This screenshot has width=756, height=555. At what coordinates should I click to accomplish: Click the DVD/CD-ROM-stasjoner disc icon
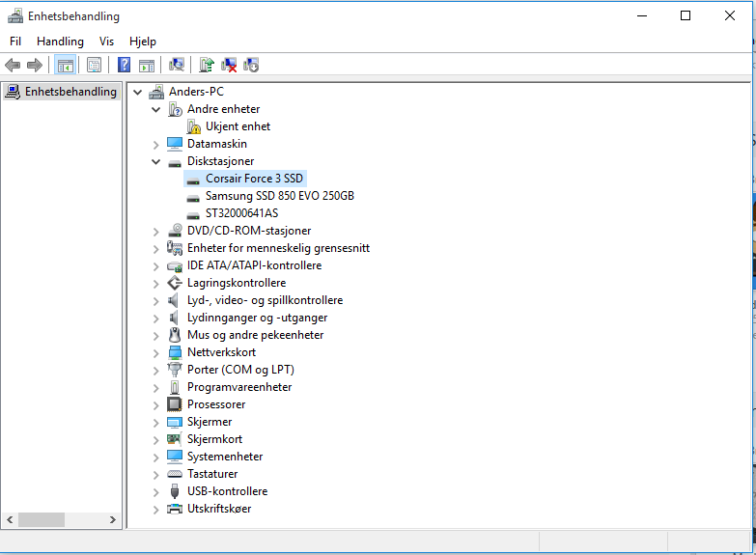point(175,231)
